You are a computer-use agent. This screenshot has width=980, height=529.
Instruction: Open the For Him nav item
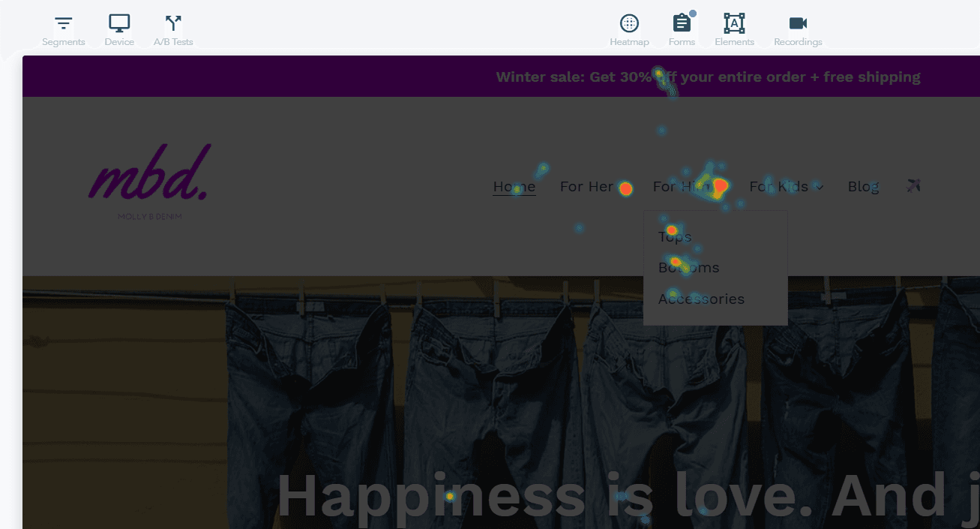(682, 187)
